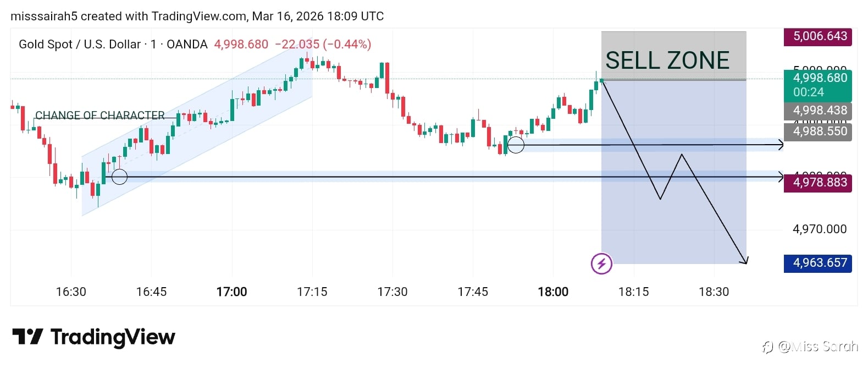The height and width of the screenshot is (368, 868).
Task: Click the blue 4,963.657 target price label
Action: pyautogui.click(x=817, y=263)
